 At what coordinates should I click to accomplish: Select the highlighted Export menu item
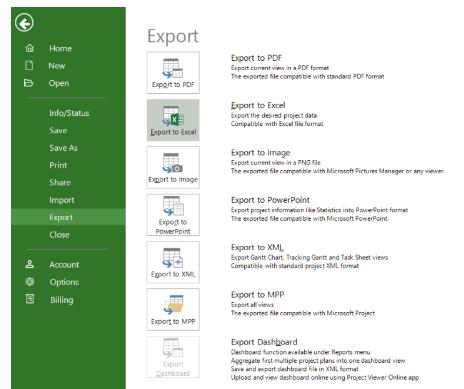coord(68,217)
